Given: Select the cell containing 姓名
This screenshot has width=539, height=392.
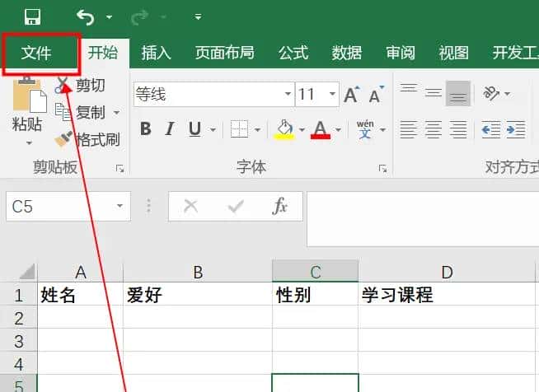Looking at the screenshot, I should tap(81, 295).
